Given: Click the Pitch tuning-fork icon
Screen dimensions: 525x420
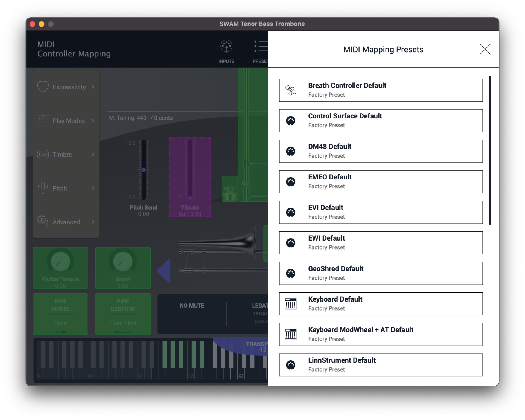Looking at the screenshot, I should pyautogui.click(x=43, y=188).
